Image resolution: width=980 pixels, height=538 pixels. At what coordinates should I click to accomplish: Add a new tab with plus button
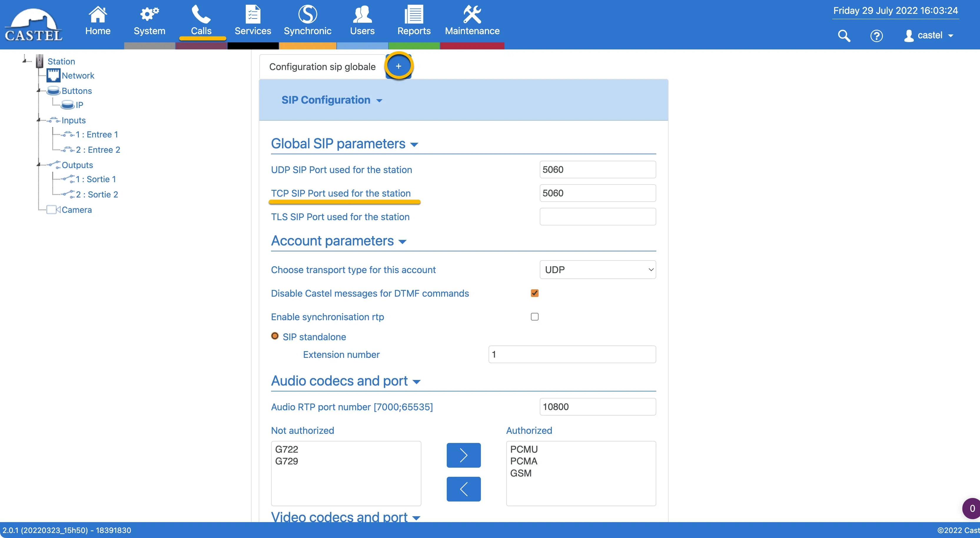click(398, 66)
